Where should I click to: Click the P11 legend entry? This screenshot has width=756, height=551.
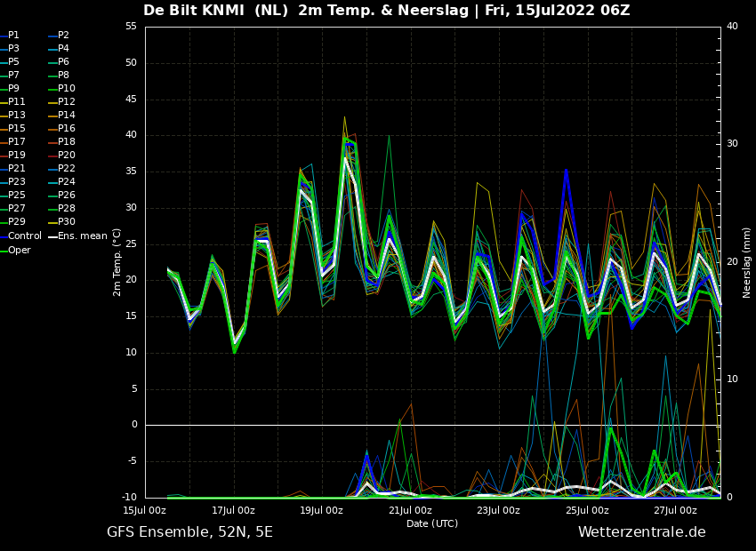pos(13,101)
